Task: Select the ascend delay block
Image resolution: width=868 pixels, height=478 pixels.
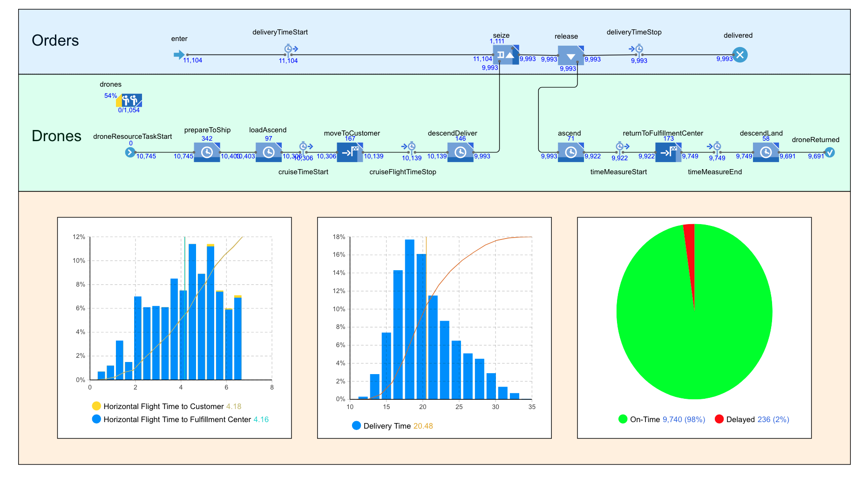Action: point(571,152)
